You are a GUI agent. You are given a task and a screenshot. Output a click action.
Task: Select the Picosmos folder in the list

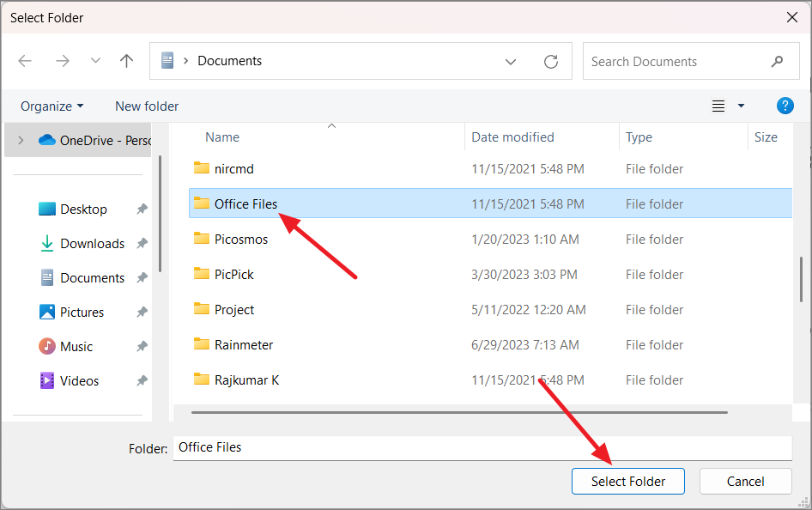[240, 239]
